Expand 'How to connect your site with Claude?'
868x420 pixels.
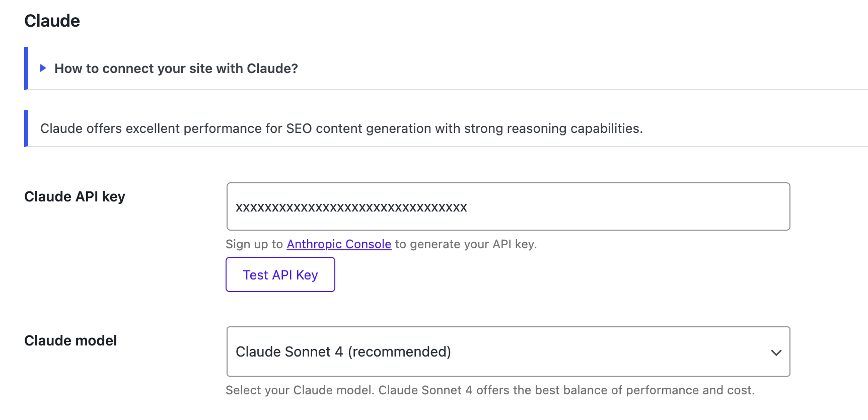click(176, 68)
